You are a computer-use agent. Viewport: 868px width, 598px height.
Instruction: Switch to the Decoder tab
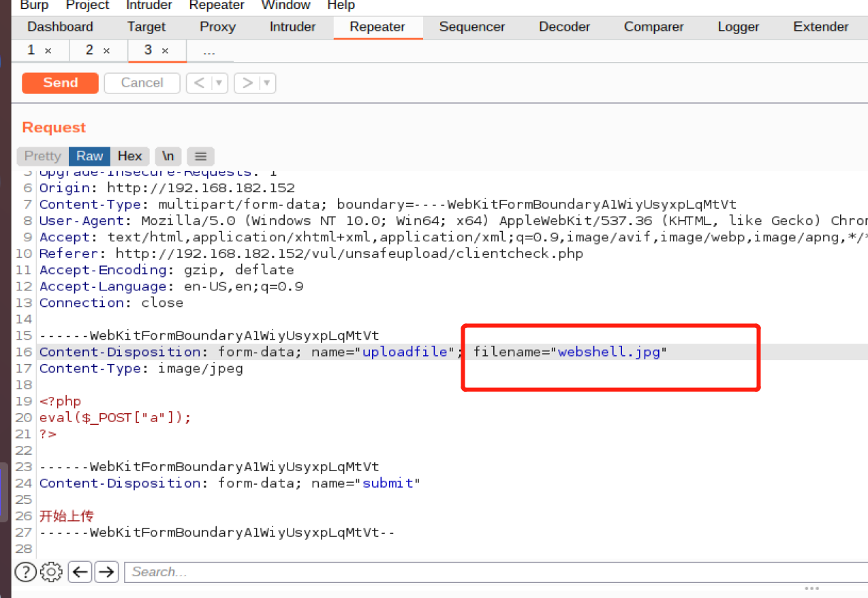coord(564,27)
